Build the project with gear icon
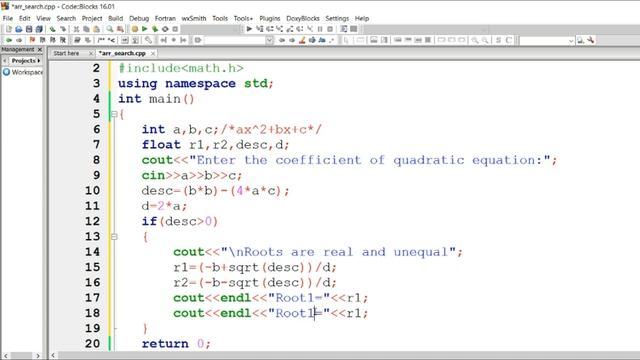Image resolution: width=640 pixels, height=360 pixels. pyautogui.click(x=135, y=29)
